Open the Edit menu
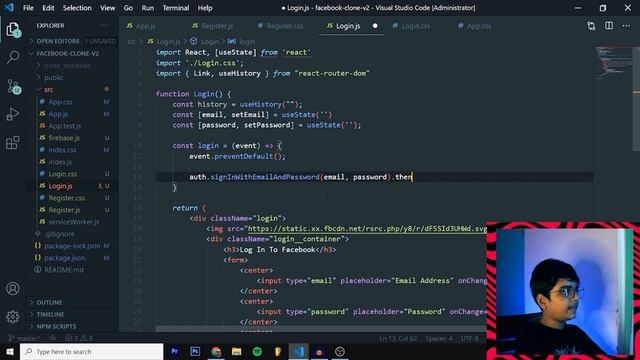Image resolution: width=640 pixels, height=360 pixels. tap(48, 8)
